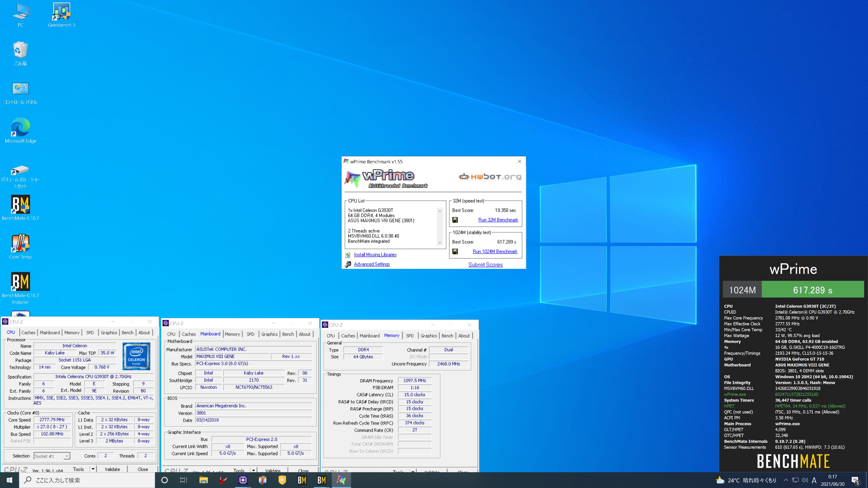The image size is (868, 488).
Task: Click the BIOS Version value 3801
Action: (x=254, y=413)
